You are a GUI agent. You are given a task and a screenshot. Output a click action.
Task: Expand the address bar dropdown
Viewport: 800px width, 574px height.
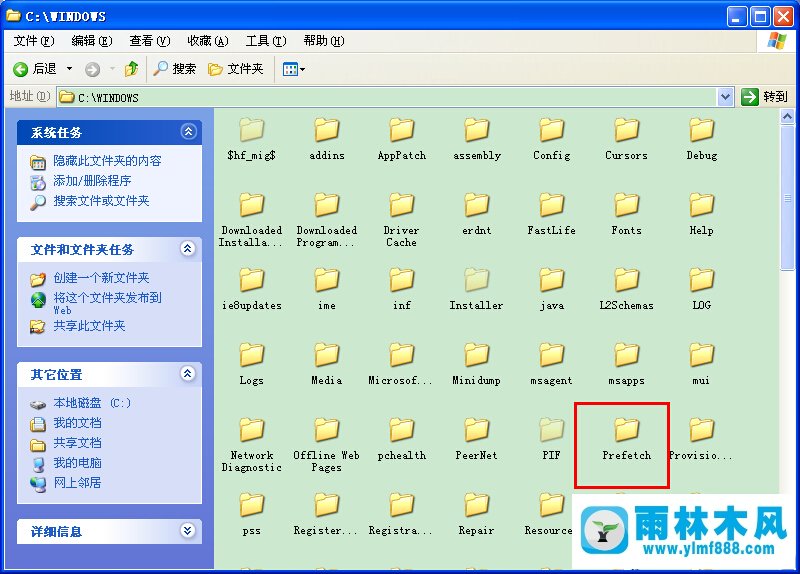[x=726, y=96]
